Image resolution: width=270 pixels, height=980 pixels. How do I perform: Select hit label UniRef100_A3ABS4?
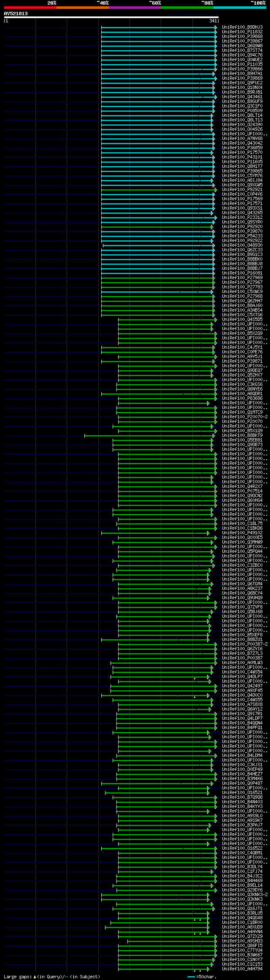242,310
